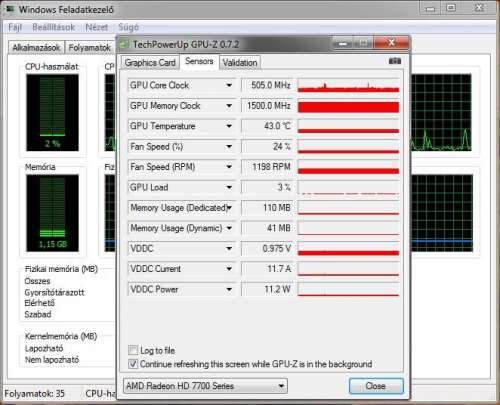Click the Lapozható kernel memory label
The image size is (500, 405).
pyautogui.click(x=44, y=348)
